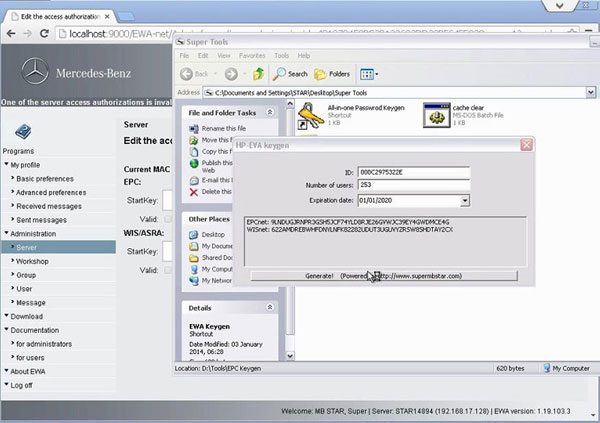
Task: Open Advanced preferences
Action: [51, 192]
